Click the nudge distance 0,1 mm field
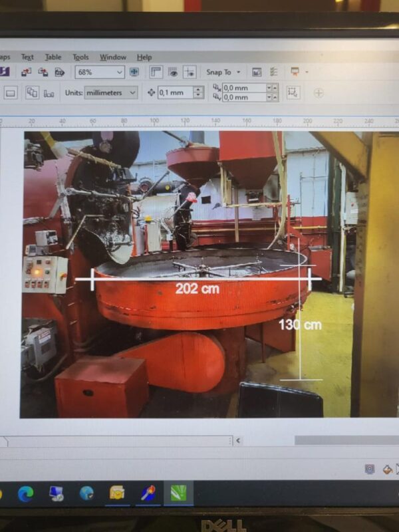This screenshot has width=399, height=532. (174, 92)
